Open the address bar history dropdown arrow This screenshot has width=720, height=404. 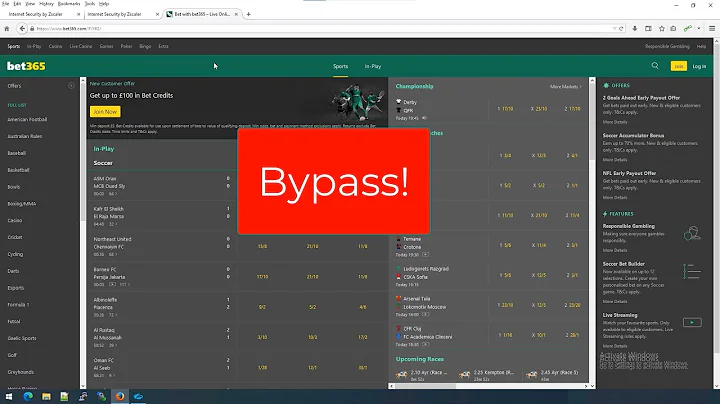tap(614, 28)
